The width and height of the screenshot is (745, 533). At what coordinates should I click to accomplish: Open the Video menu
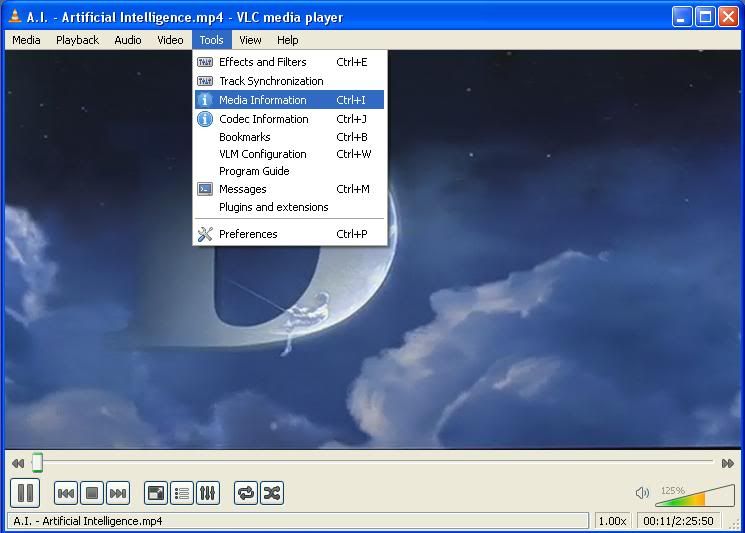click(x=170, y=40)
